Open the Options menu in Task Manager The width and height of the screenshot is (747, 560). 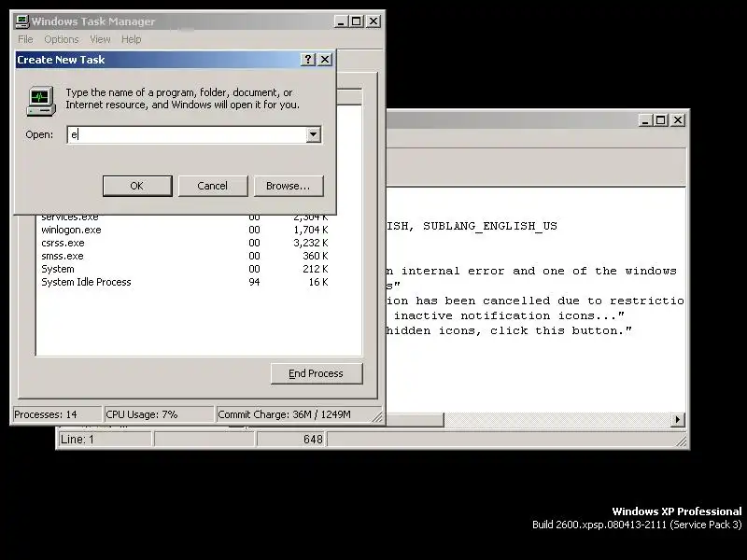click(62, 39)
